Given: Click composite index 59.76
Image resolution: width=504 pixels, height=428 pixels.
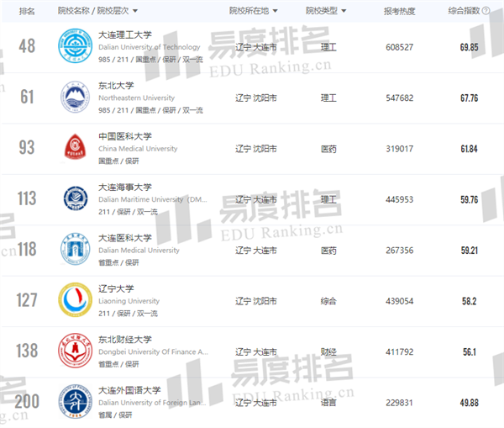Looking at the screenshot, I should [469, 200].
